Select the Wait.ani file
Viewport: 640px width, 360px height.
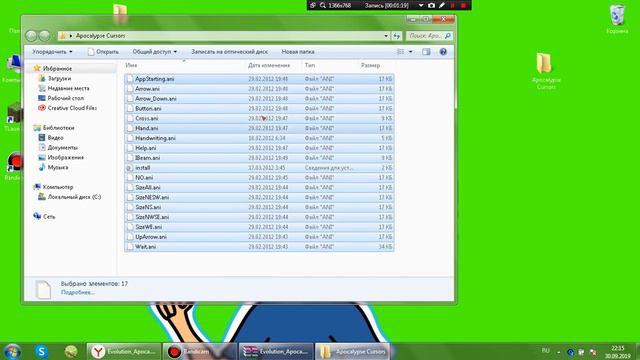(259, 247)
